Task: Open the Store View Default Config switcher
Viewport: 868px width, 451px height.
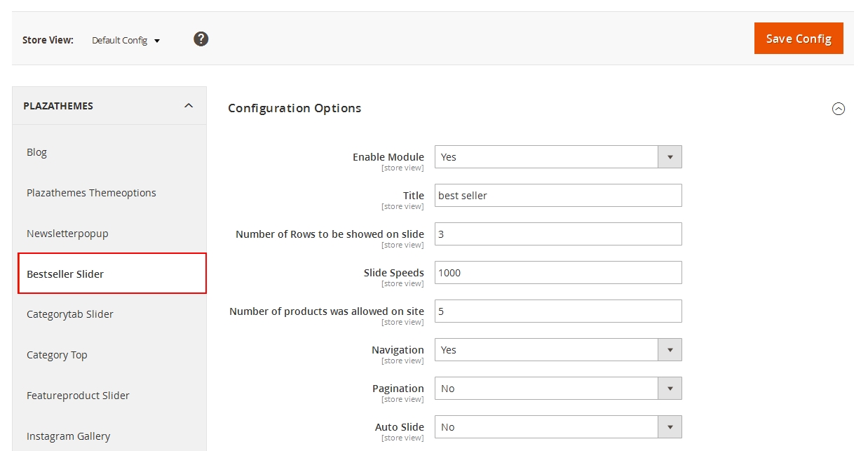Action: [126, 41]
